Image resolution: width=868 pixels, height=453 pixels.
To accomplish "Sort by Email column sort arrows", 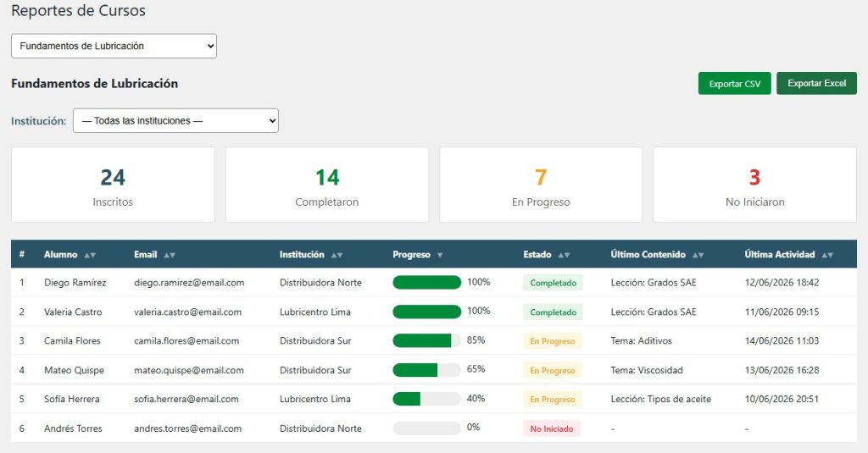I will [170, 255].
